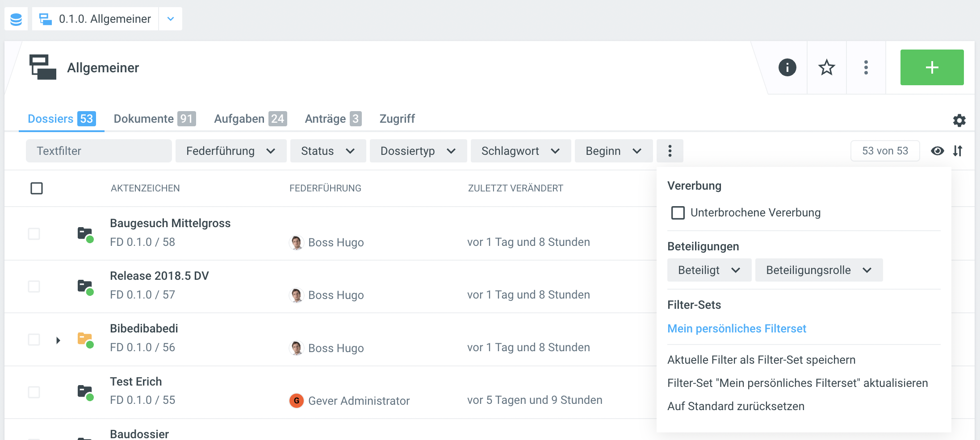The width and height of the screenshot is (980, 440).
Task: Apply Mein persönliches Filterset link
Action: point(736,329)
